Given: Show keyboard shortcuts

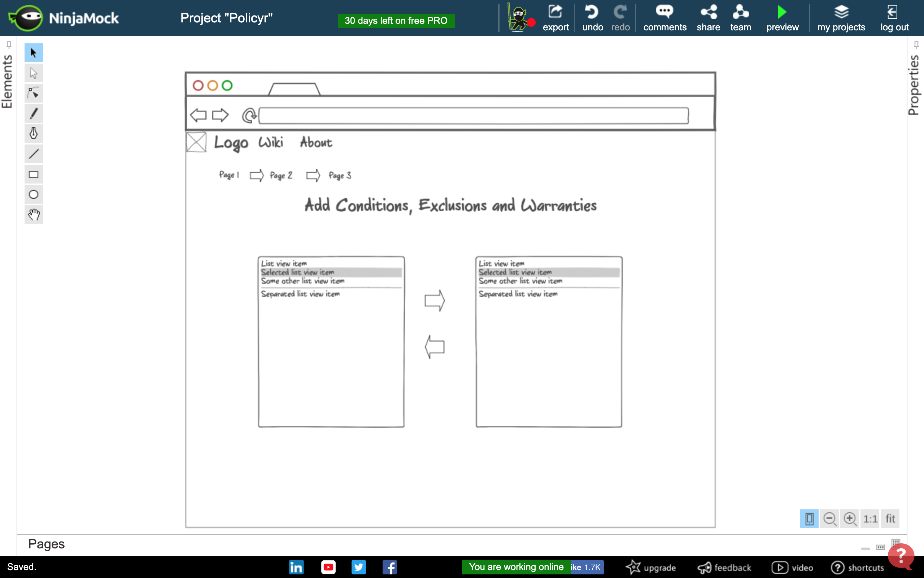Looking at the screenshot, I should click(x=858, y=568).
